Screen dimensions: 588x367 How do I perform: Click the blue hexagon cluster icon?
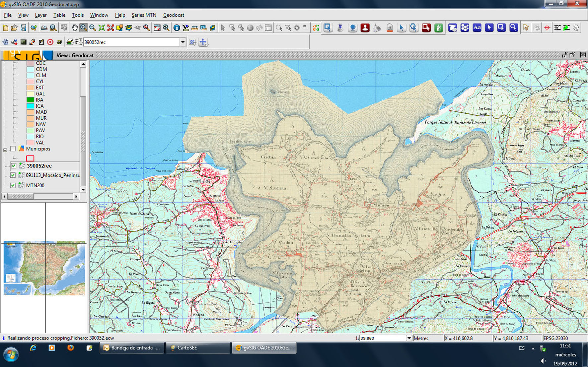pyautogui.click(x=465, y=28)
